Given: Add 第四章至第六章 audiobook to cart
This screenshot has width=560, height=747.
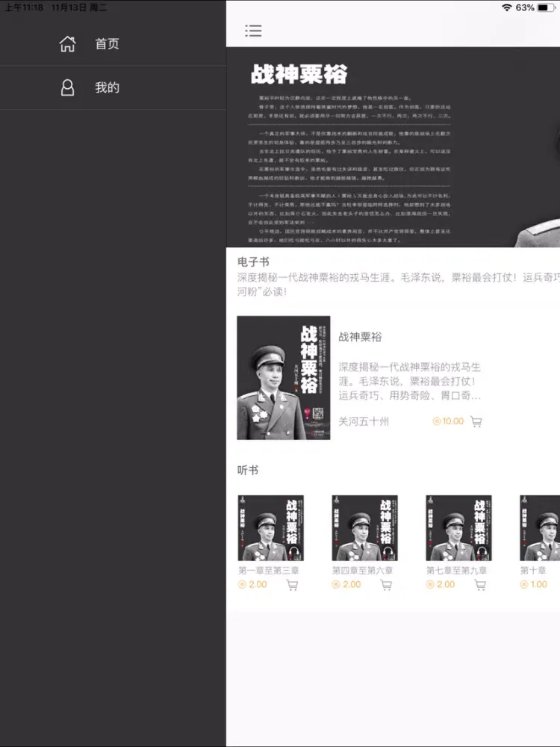Looking at the screenshot, I should click(x=386, y=585).
